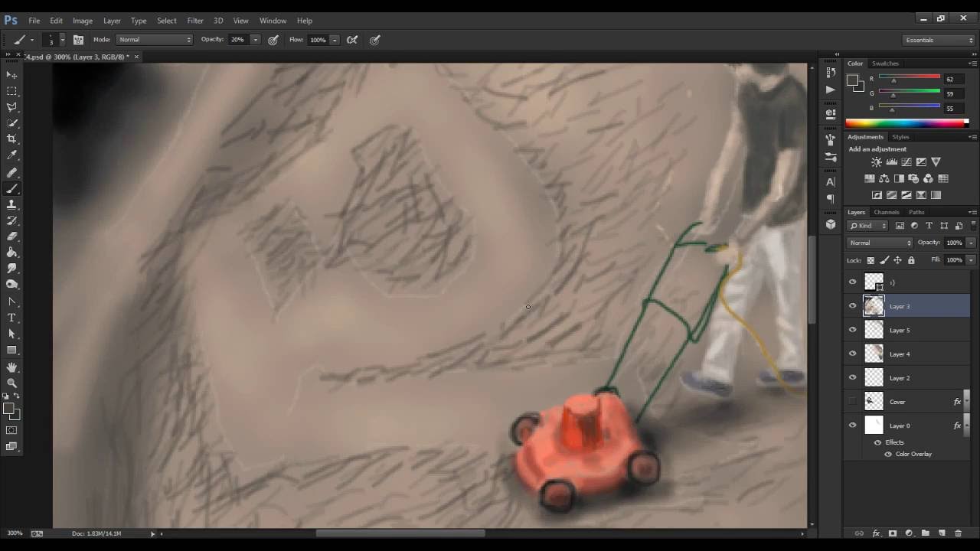Select the Paint Bucket tool

pos(12,253)
